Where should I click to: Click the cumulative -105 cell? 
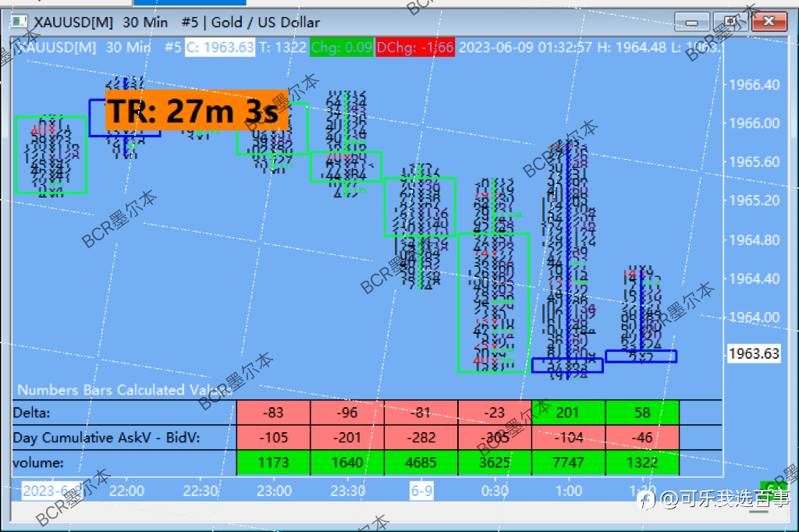click(x=273, y=437)
